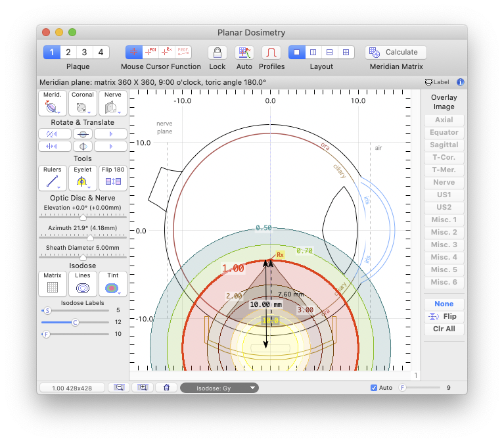Open the blue info icon
Screen dimensions: 504x443
pyautogui.click(x=460, y=82)
